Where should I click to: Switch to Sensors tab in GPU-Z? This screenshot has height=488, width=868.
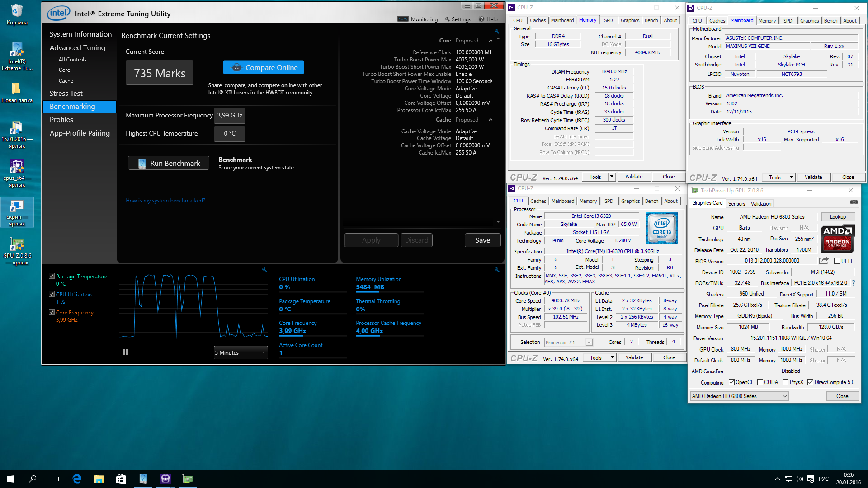[x=736, y=204]
